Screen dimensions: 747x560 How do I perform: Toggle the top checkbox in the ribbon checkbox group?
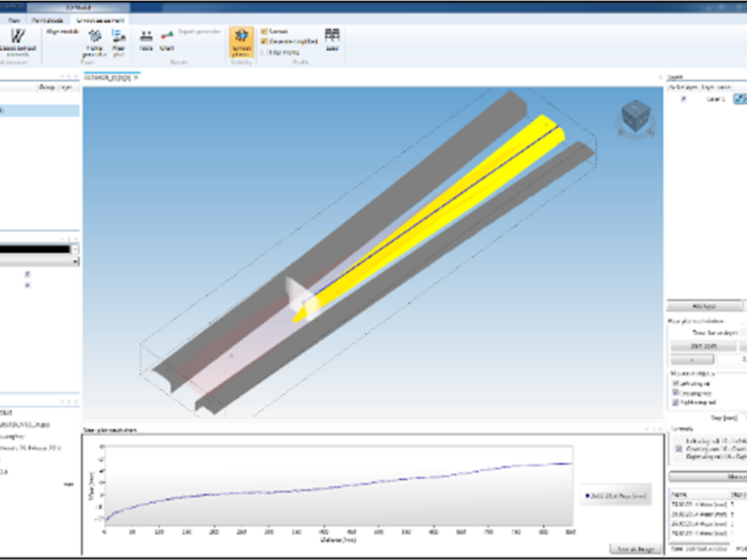[x=265, y=31]
